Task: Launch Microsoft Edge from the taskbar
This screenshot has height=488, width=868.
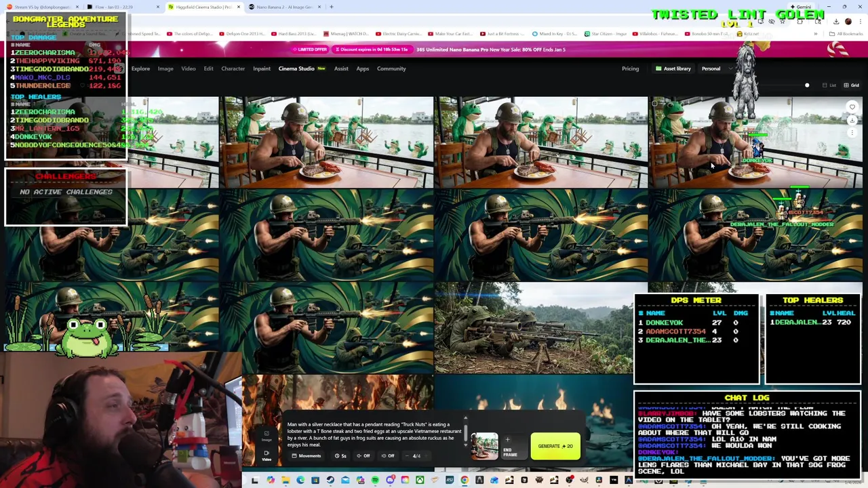Action: [300, 481]
